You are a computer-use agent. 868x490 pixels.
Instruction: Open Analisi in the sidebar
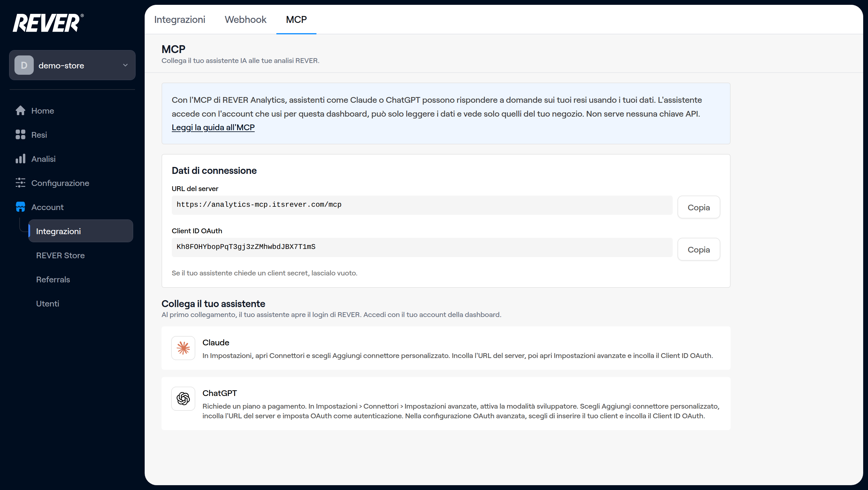[43, 159]
